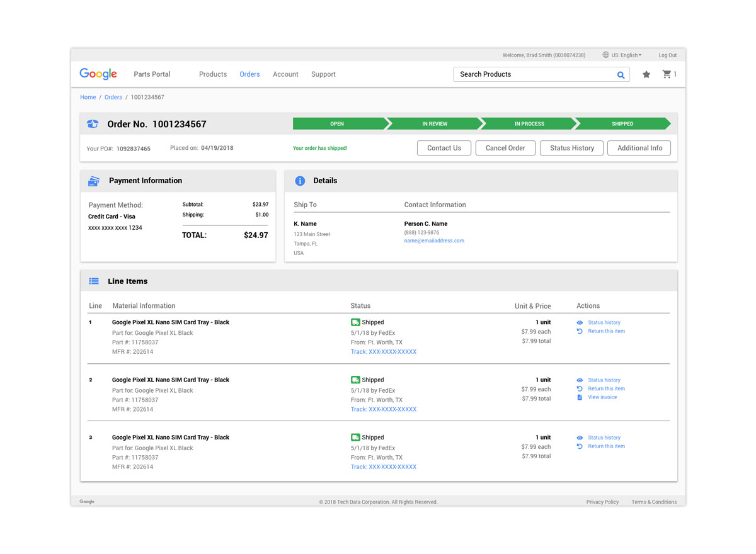Click the invoice document icon on line 2
This screenshot has width=756, height=554.
click(580, 397)
